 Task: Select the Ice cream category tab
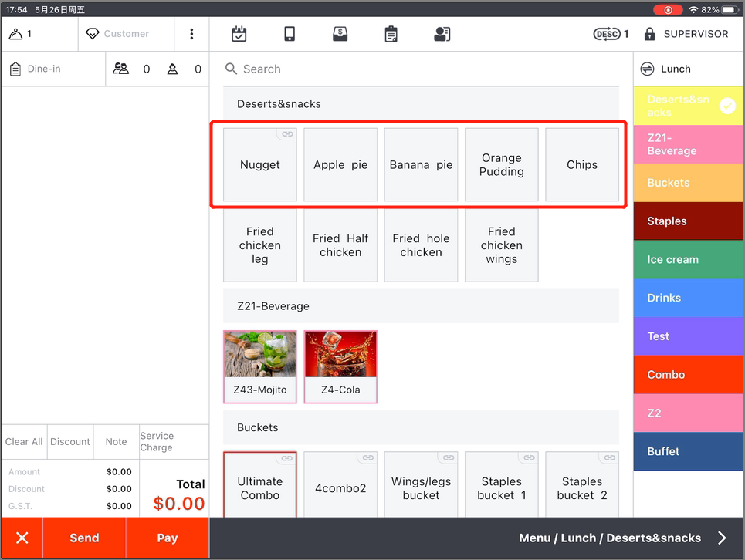pyautogui.click(x=687, y=259)
